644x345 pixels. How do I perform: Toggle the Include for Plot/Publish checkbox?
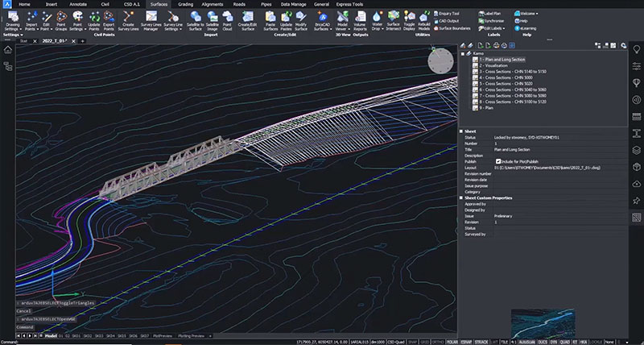click(x=498, y=161)
